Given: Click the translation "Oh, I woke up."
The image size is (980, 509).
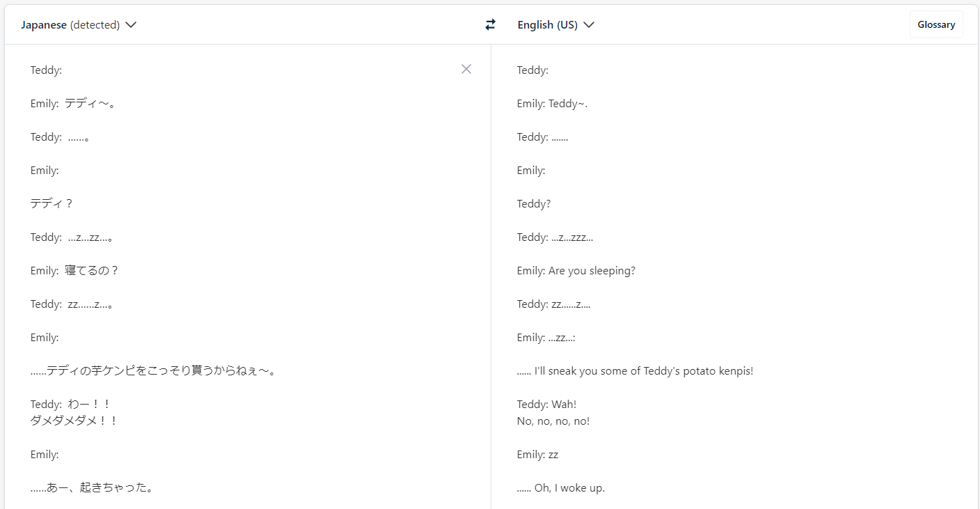Looking at the screenshot, I should (x=569, y=488).
